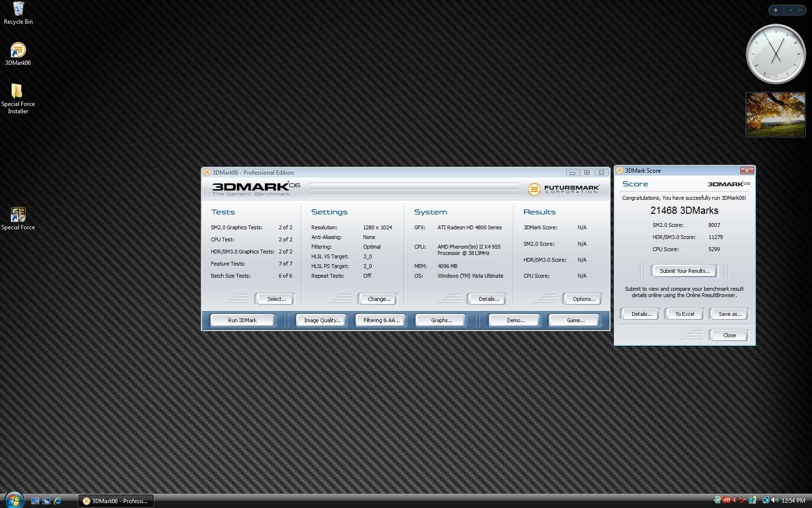Open the Graphs... tool
812x508 pixels.
pos(441,320)
